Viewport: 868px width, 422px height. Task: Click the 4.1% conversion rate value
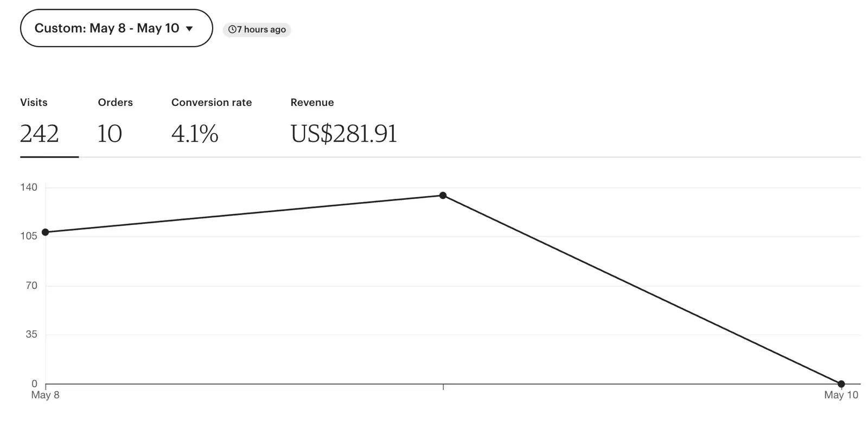tap(195, 134)
